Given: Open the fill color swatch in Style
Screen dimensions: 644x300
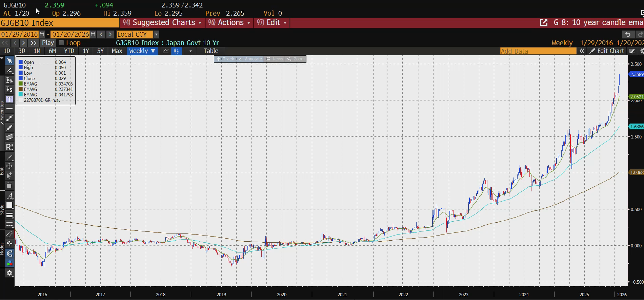Looking at the screenshot, I should tap(9, 205).
